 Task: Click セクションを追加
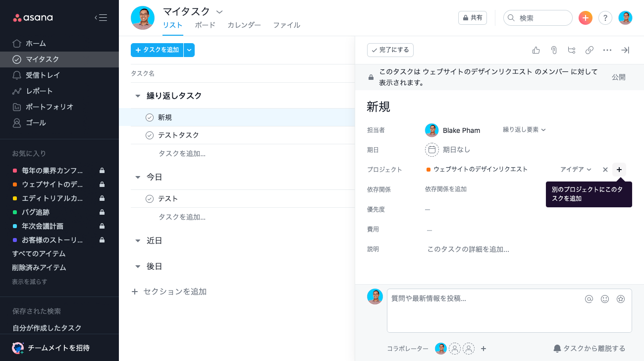tap(169, 292)
